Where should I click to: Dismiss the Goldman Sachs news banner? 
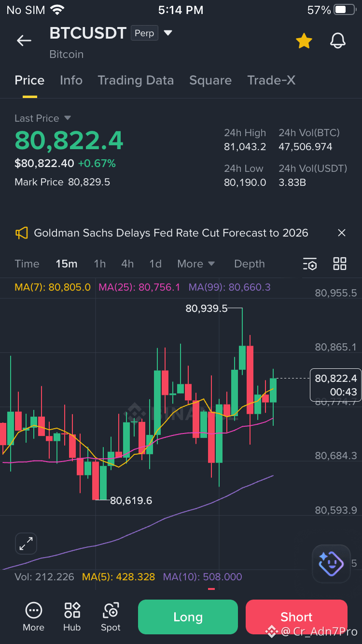click(x=342, y=233)
